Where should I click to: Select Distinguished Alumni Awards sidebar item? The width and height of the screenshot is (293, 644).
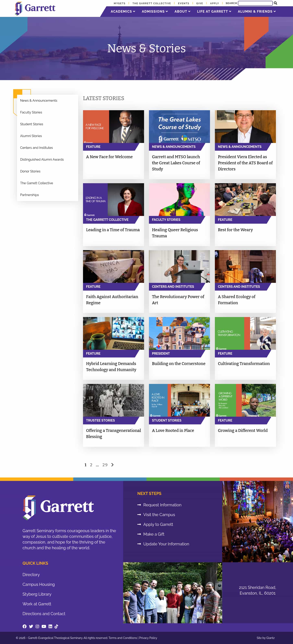point(42,159)
